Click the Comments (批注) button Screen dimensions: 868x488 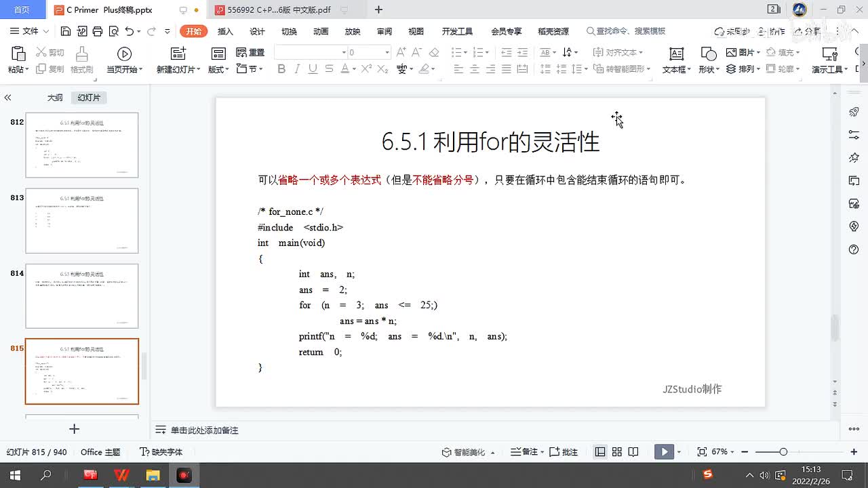[x=564, y=452]
